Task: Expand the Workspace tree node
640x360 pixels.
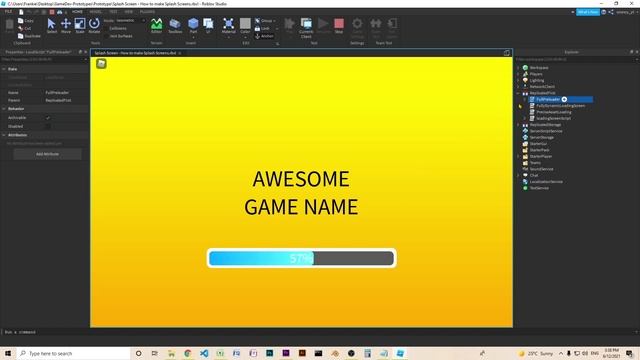Action: coord(518,68)
